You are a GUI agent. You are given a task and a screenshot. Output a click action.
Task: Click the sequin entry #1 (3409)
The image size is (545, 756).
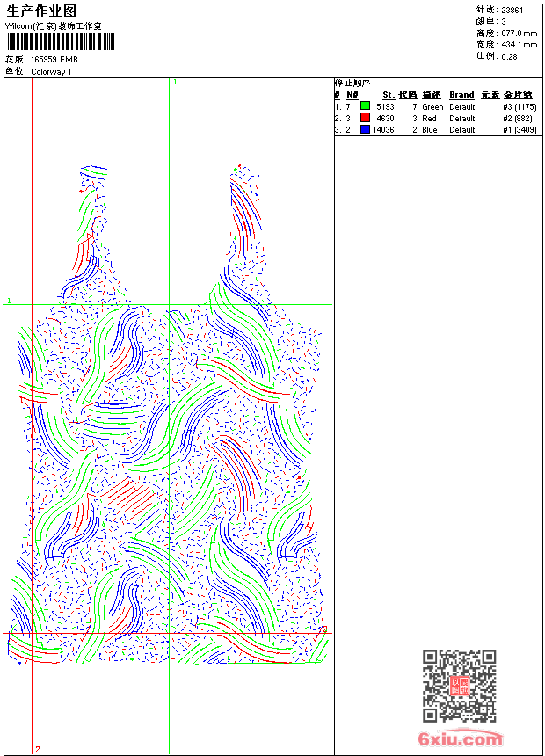point(520,130)
